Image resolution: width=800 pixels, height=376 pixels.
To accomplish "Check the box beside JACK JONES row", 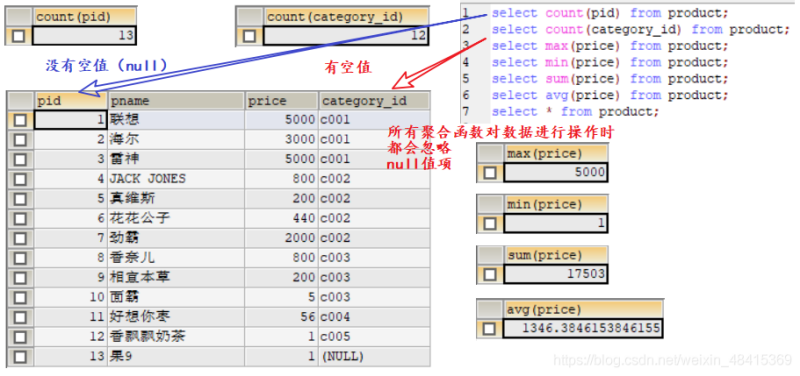I will [x=20, y=180].
